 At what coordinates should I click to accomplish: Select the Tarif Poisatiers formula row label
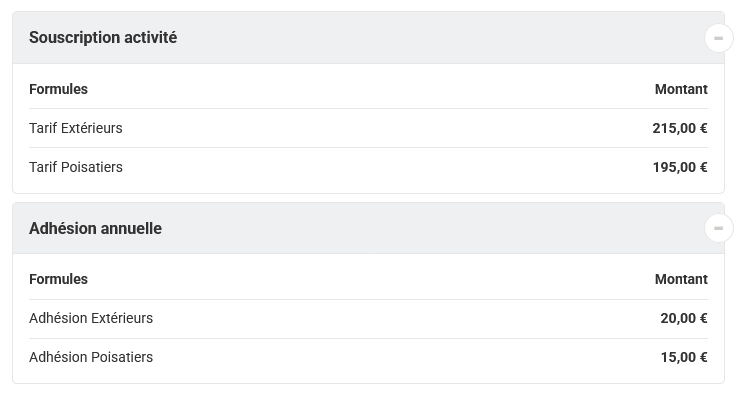click(x=76, y=167)
